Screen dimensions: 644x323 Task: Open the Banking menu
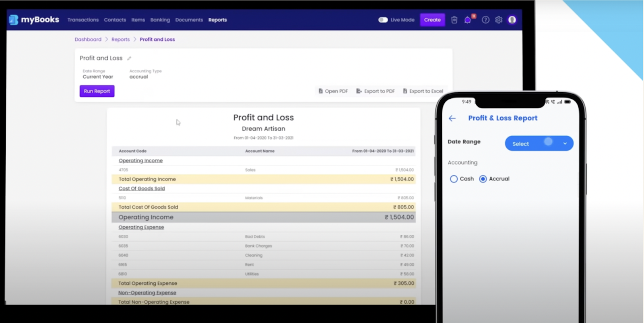[160, 20]
